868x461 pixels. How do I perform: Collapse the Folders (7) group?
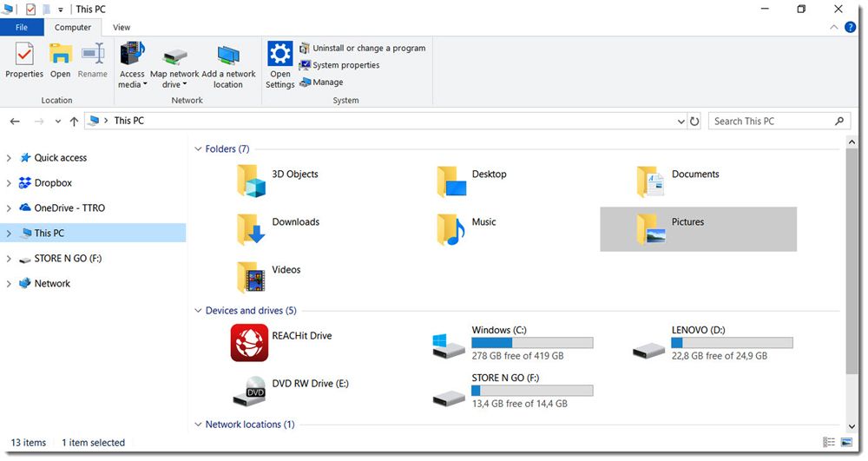(197, 149)
